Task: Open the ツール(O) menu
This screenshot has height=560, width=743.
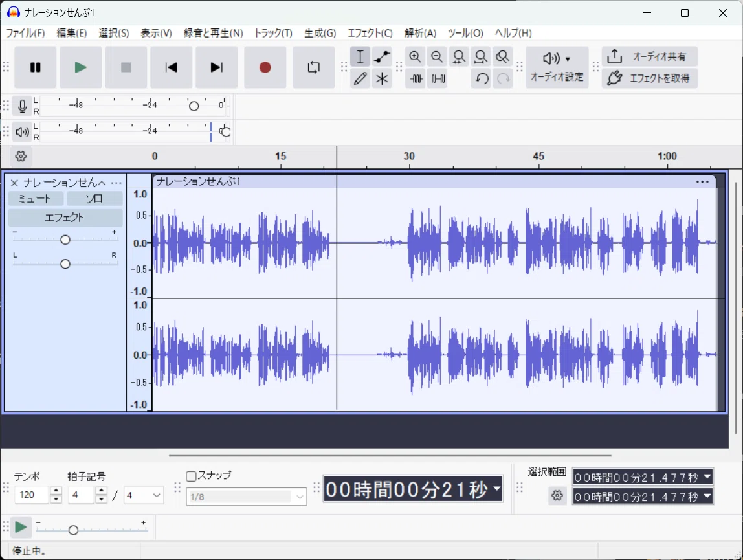Action: pyautogui.click(x=465, y=33)
